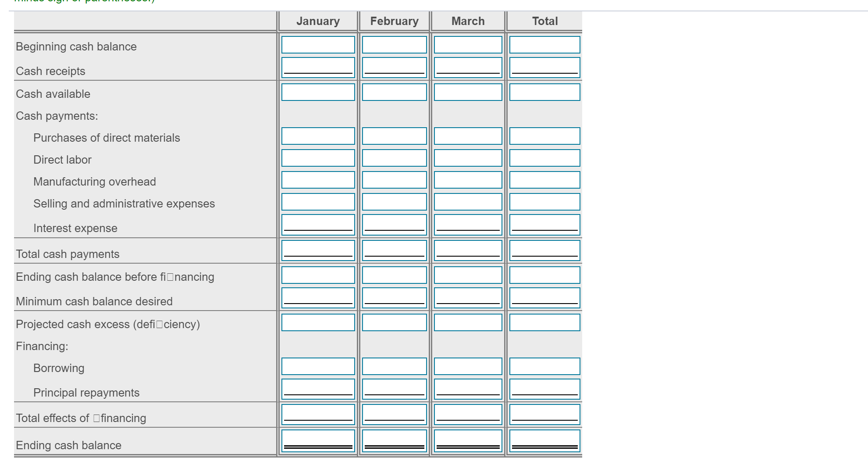This screenshot has height=465, width=868.
Task: Select Total column Total cash payments input
Action: tap(544, 250)
